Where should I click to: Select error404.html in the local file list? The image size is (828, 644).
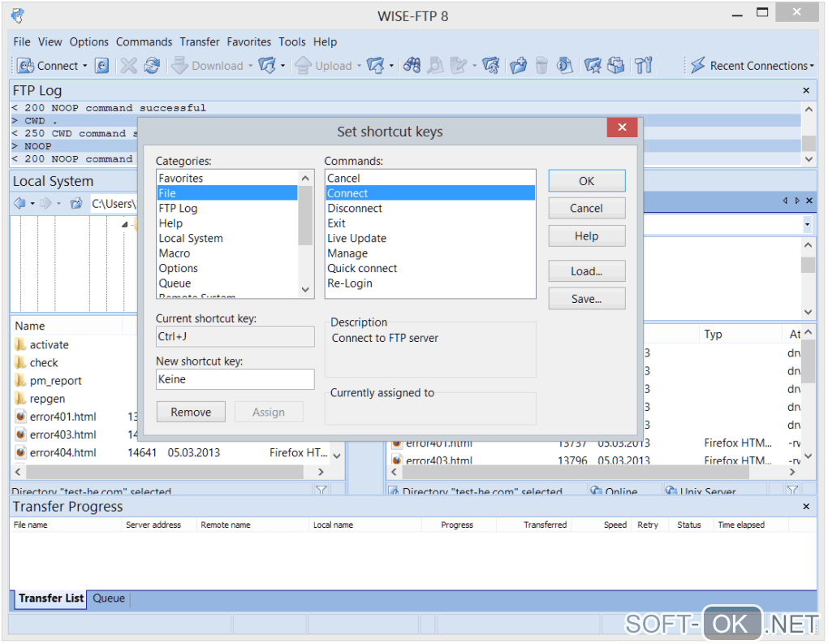[x=55, y=453]
